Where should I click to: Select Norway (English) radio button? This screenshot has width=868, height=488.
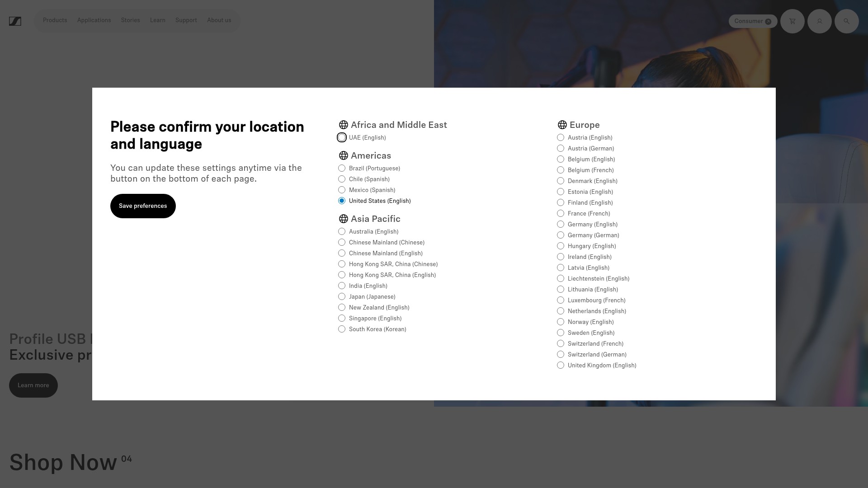[561, 322]
